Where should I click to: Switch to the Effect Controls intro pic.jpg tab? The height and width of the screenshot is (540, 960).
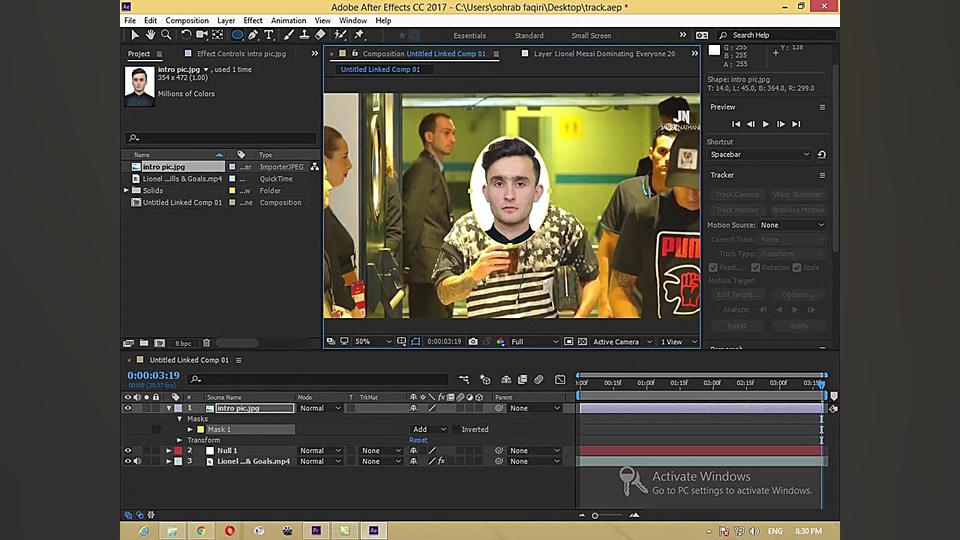(239, 54)
